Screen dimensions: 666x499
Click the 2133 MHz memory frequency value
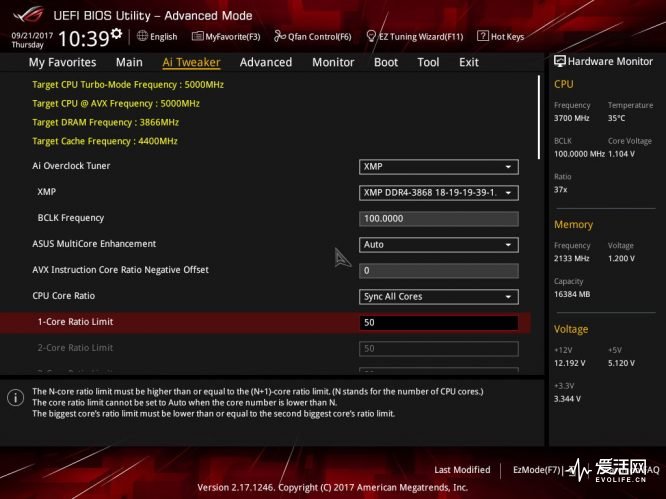(571, 258)
